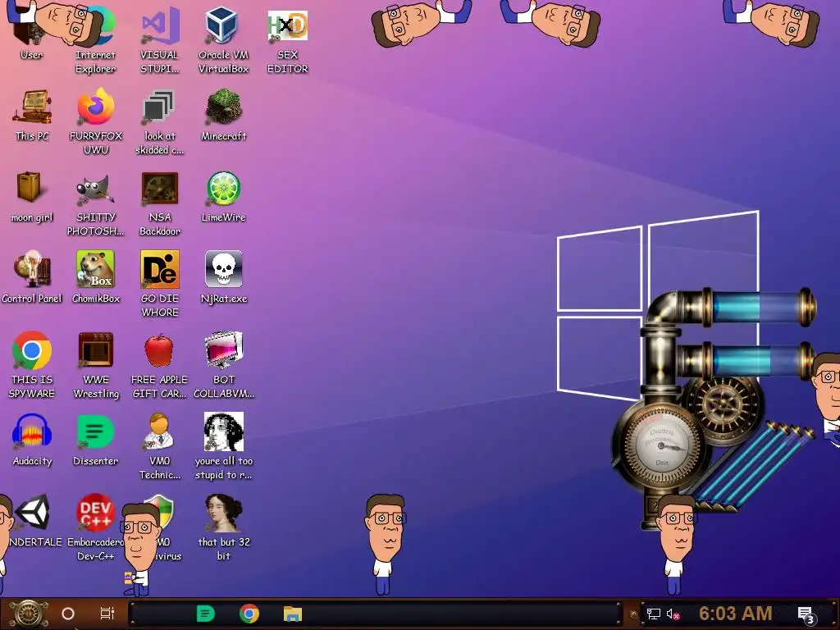This screenshot has width=840, height=630.
Task: Launch Internet Explorer desktop shortcut
Action: pos(95,39)
